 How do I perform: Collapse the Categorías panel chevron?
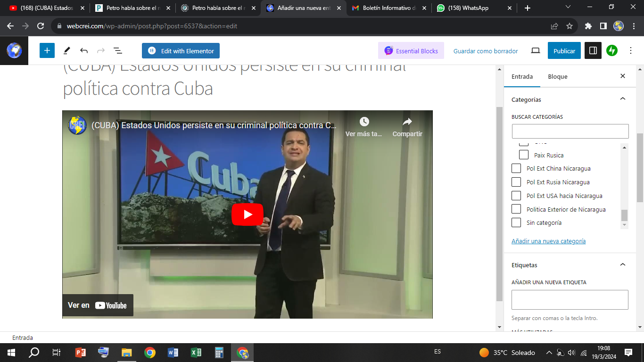(x=623, y=99)
